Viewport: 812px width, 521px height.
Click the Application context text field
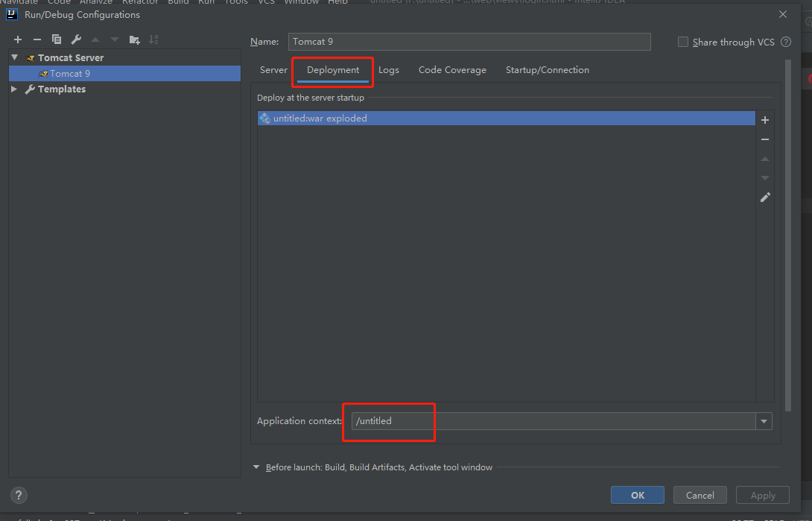[554, 421]
